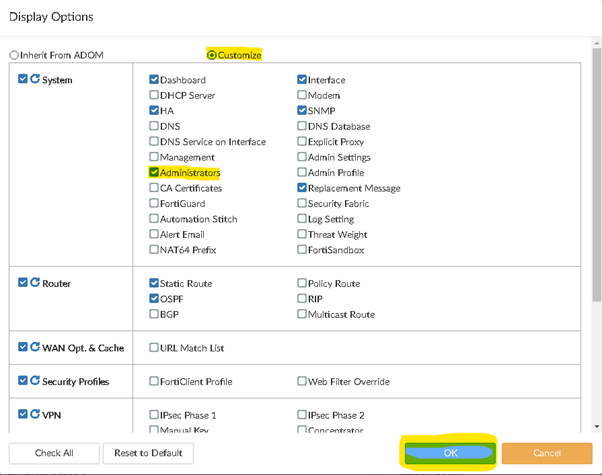Image resolution: width=602 pixels, height=475 pixels.
Task: Toggle the Router category checkbox
Action: (23, 283)
